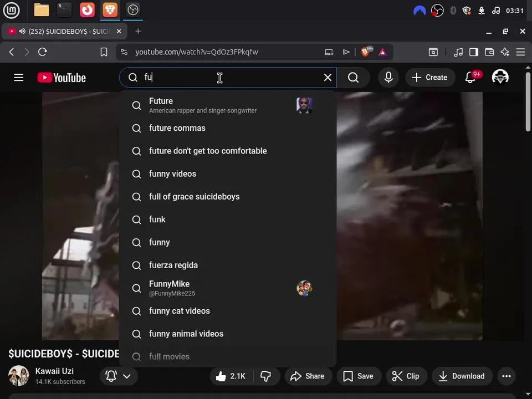Save video to a playlist
The image size is (532, 399).
[x=359, y=376]
